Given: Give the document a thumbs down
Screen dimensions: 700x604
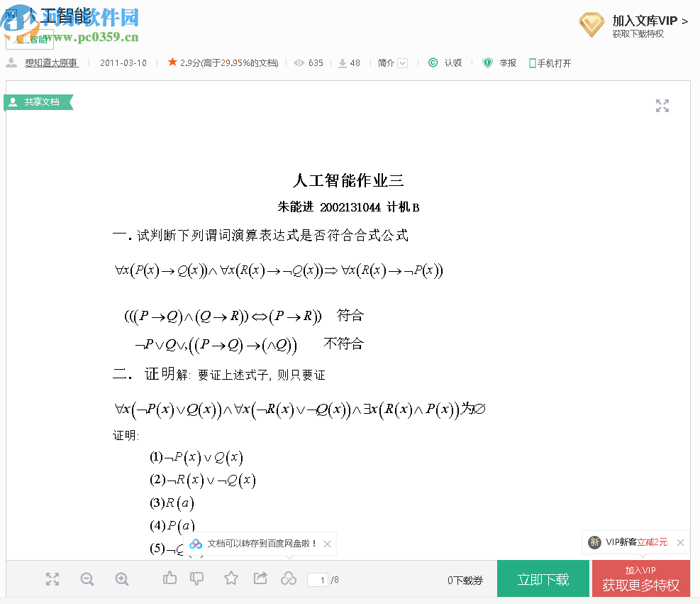Looking at the screenshot, I should [x=196, y=579].
